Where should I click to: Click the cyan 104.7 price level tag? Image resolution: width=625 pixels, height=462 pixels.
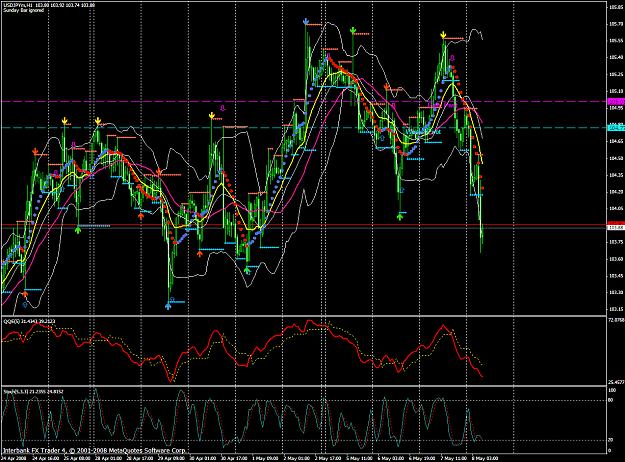click(x=616, y=128)
